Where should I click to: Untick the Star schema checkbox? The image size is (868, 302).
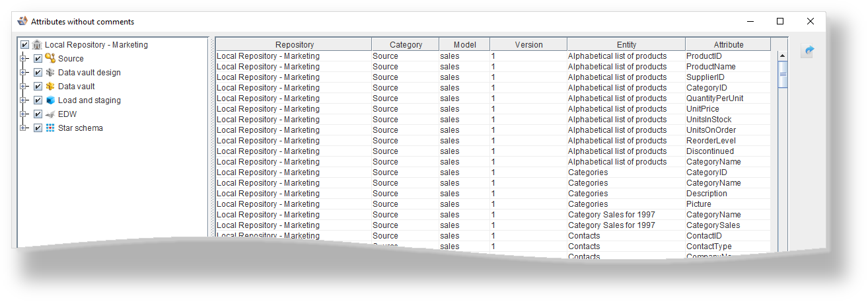click(38, 128)
